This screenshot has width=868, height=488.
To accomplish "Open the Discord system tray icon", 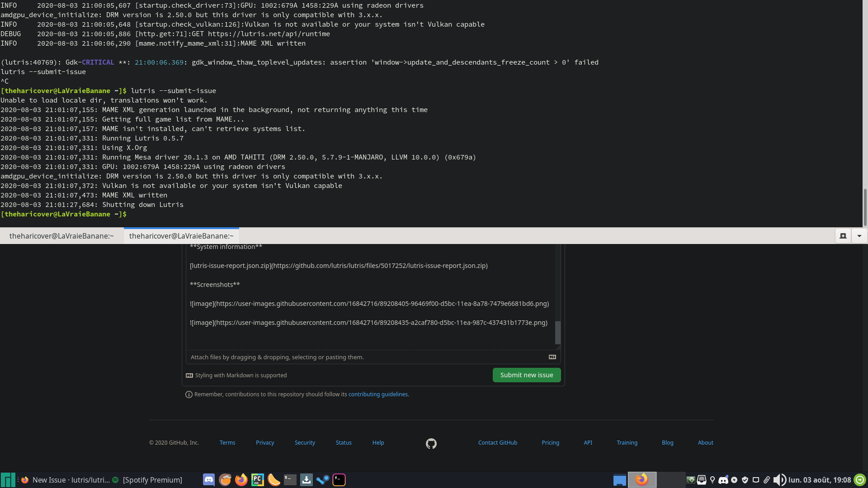I will pos(723,480).
